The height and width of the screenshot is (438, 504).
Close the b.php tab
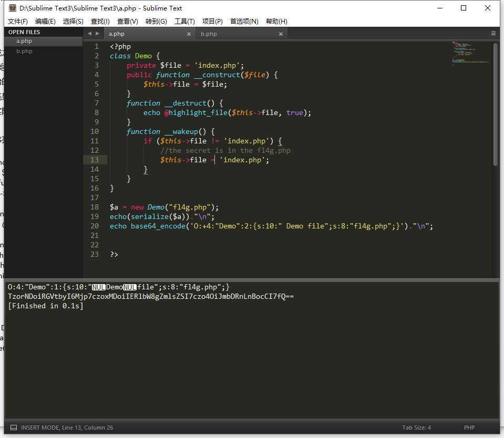coord(281,34)
